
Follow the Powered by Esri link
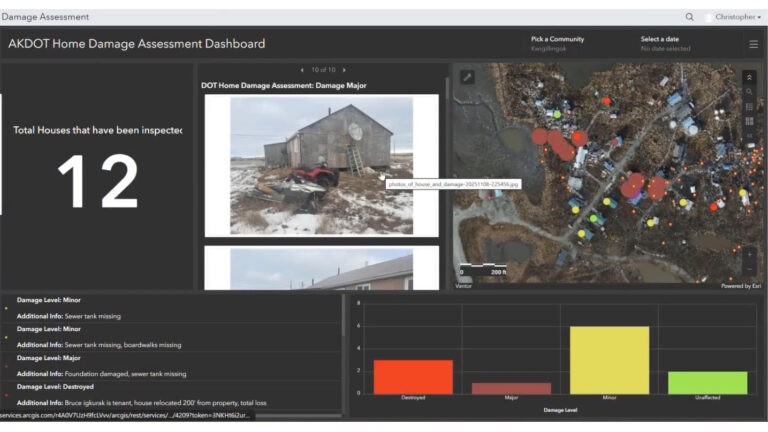coord(741,286)
